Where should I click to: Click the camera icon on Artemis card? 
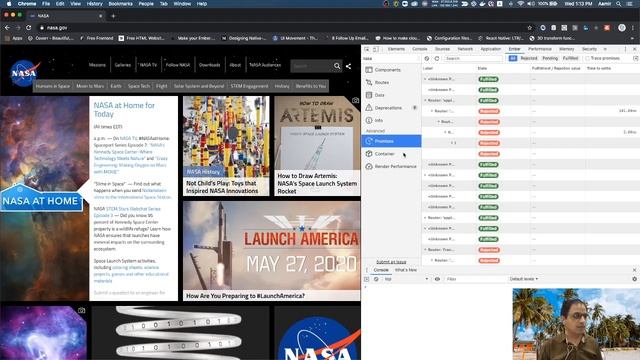(356, 100)
